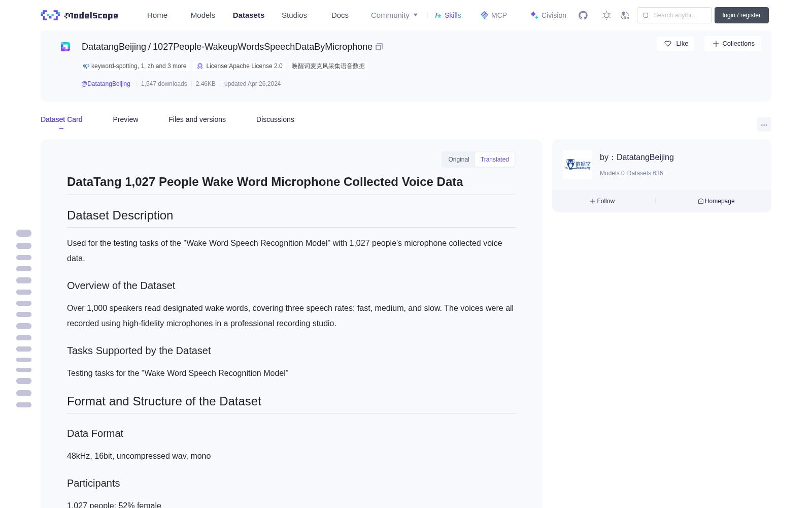Click the 'updated Apr 26,2024' text
This screenshot has height=508, width=812.
click(252, 84)
